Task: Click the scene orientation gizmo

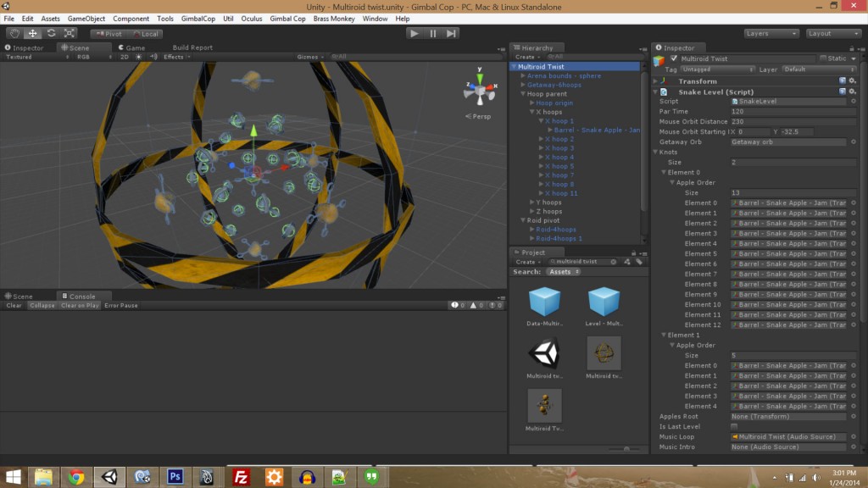Action: pos(480,90)
